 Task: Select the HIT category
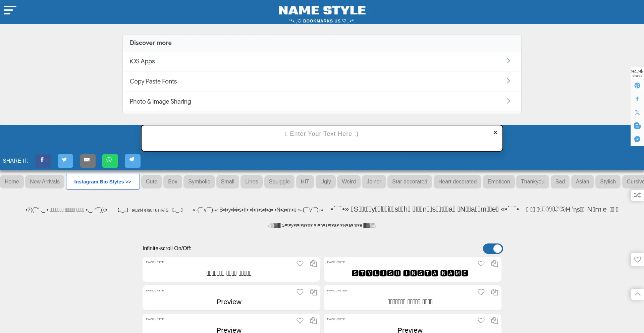pos(305,182)
